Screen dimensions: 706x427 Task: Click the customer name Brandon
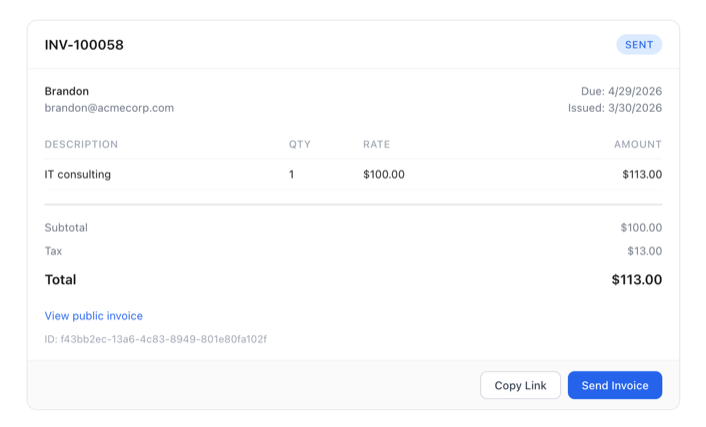[67, 91]
